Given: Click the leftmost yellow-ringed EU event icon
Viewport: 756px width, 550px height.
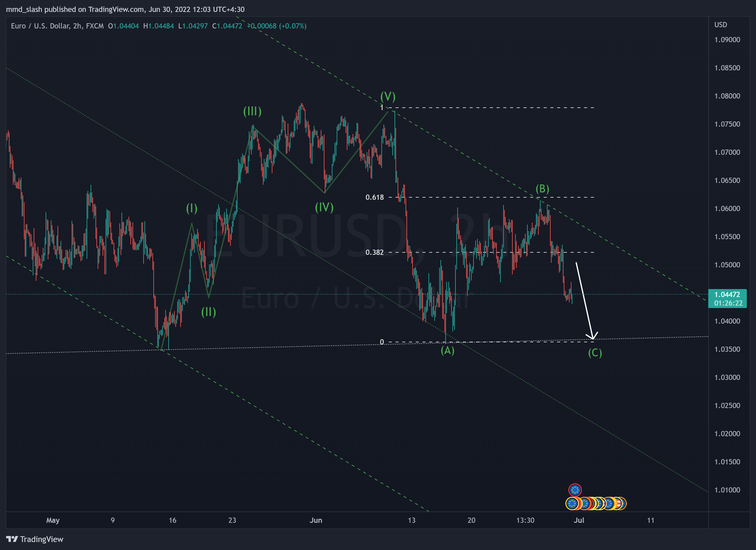Looking at the screenshot, I should tap(572, 504).
